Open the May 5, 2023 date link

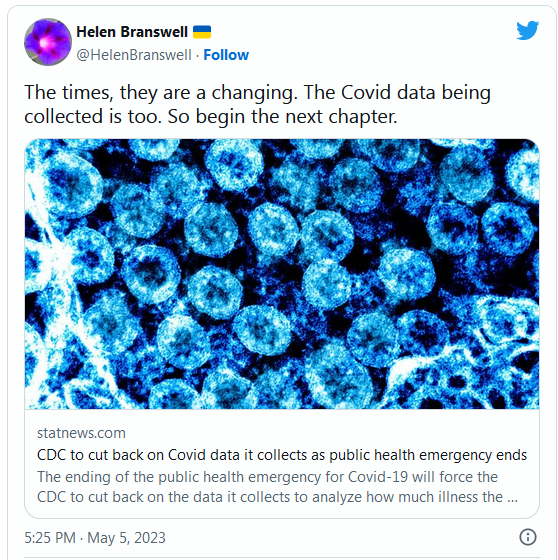[x=126, y=538]
